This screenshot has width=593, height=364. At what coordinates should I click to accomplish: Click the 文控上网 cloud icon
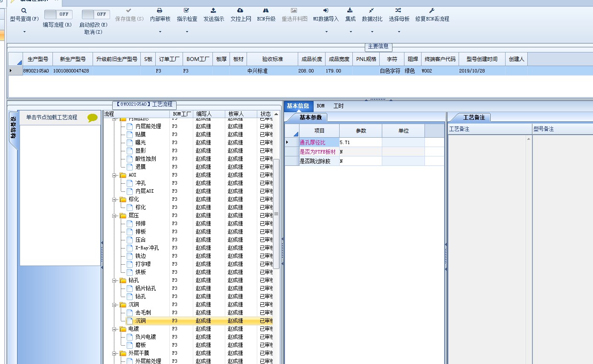240,10
